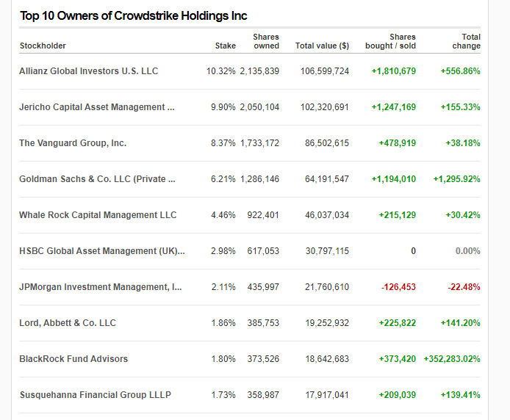
Task: Click the 4.46% stake value
Action: click(x=223, y=215)
